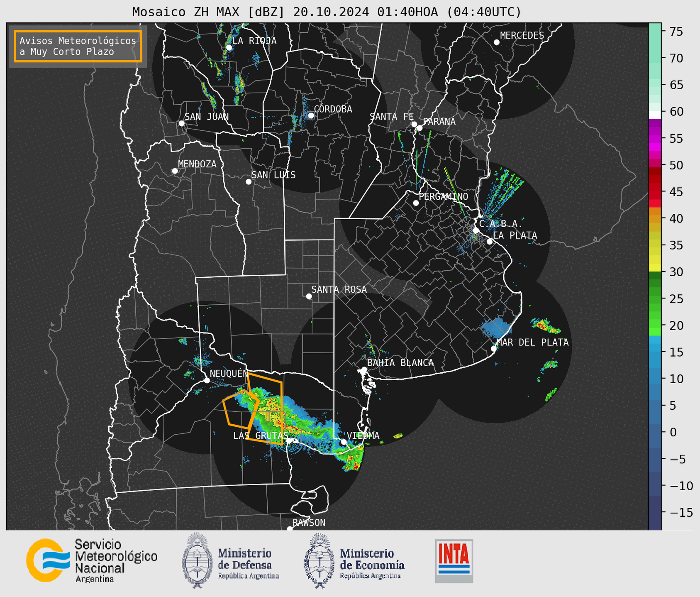700x597 pixels.
Task: Click the Avisos Meteorológicos a Muy Corto Plazo legend box
Action: pos(78,46)
